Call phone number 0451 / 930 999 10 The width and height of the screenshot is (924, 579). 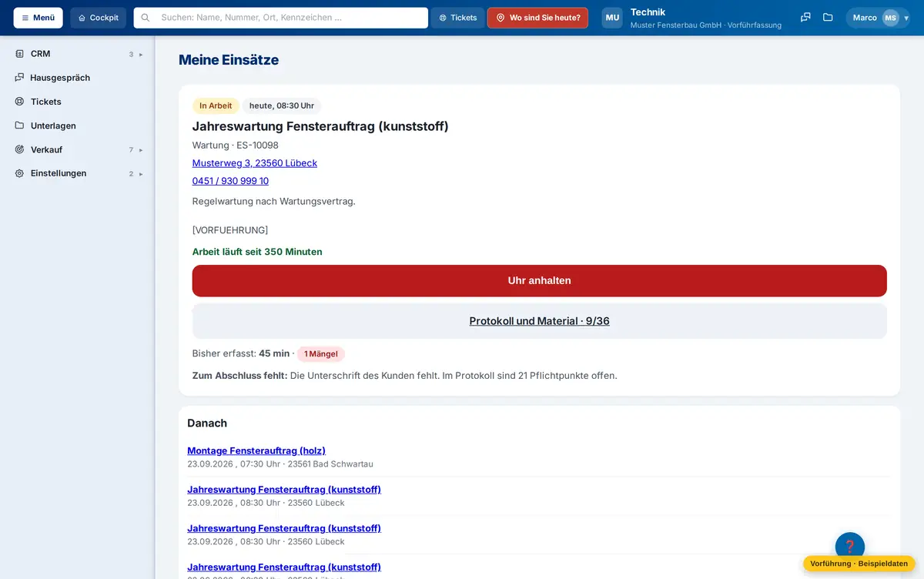tap(230, 181)
